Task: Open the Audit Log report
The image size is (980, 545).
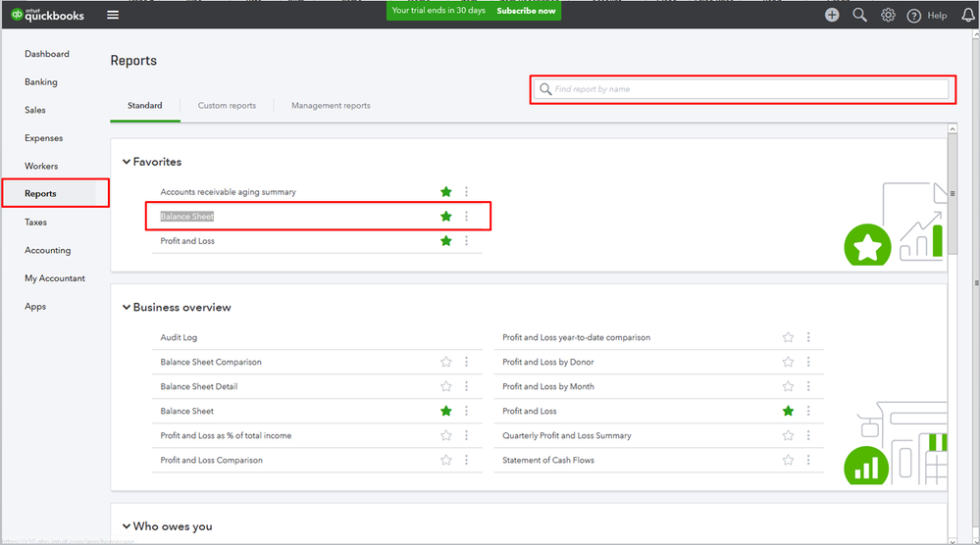Action: 179,337
